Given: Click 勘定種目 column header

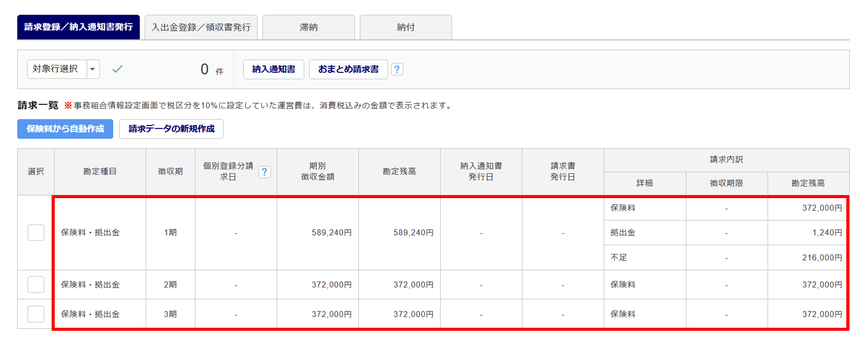Looking at the screenshot, I should (100, 172).
